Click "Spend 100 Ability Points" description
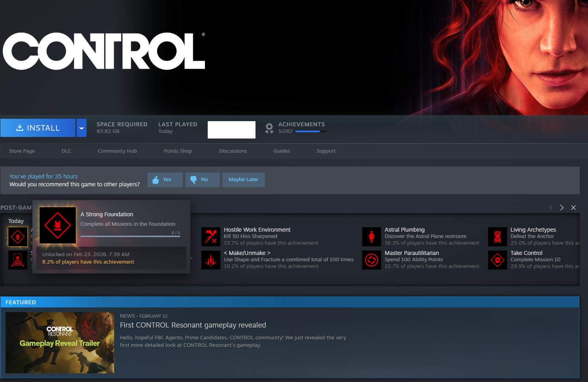Image resolution: width=588 pixels, height=382 pixels. coord(414,260)
